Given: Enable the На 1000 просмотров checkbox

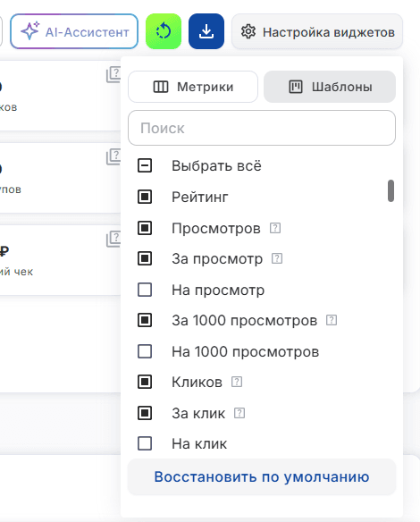Looking at the screenshot, I should coord(145,351).
